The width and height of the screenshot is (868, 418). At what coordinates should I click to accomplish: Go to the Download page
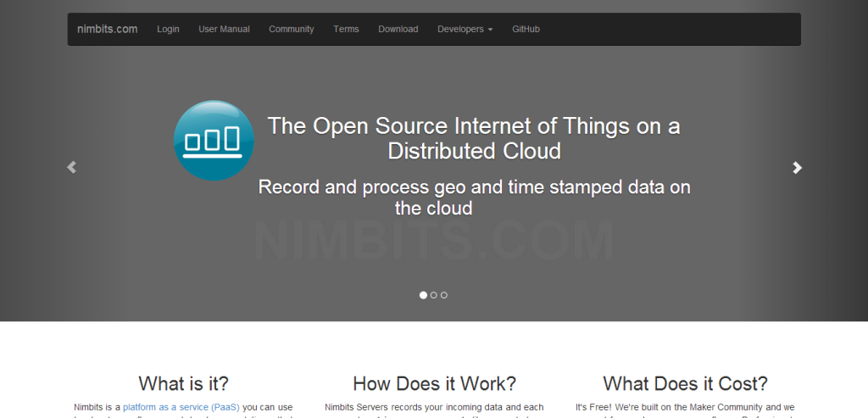click(398, 29)
